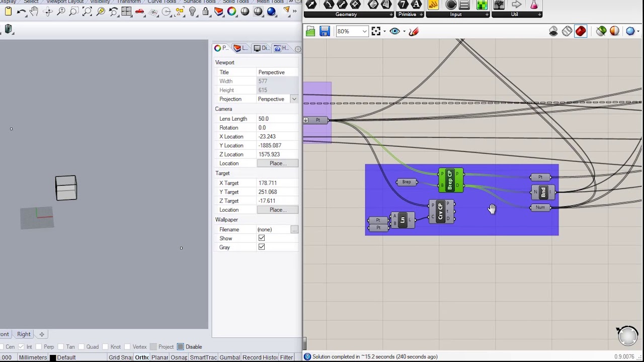Click the Grasshopper open file folder icon
The height and width of the screenshot is (362, 644).
pyautogui.click(x=310, y=31)
